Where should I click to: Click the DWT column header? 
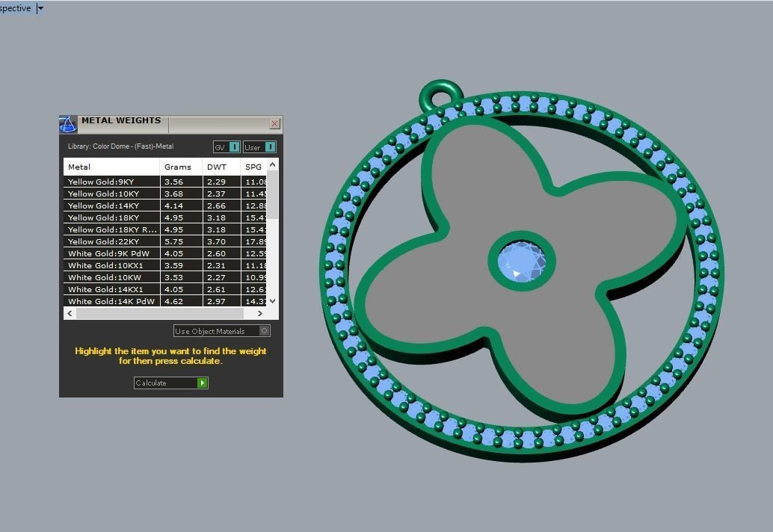tap(221, 167)
